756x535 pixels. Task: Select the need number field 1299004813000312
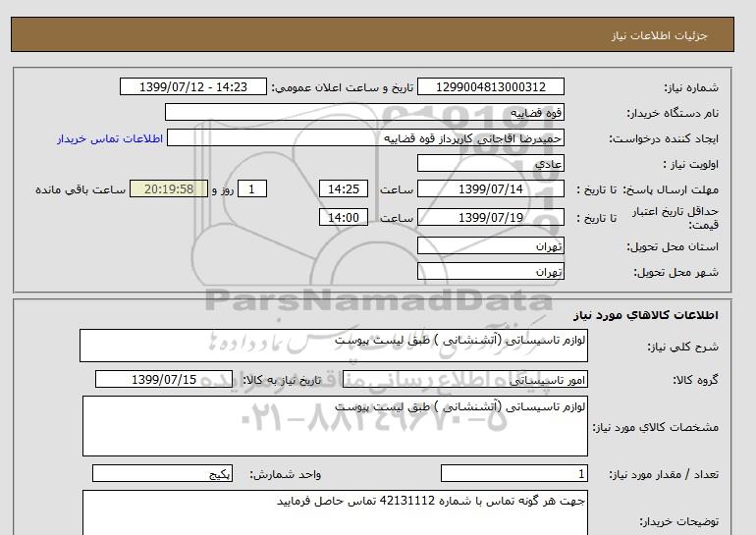(490, 86)
